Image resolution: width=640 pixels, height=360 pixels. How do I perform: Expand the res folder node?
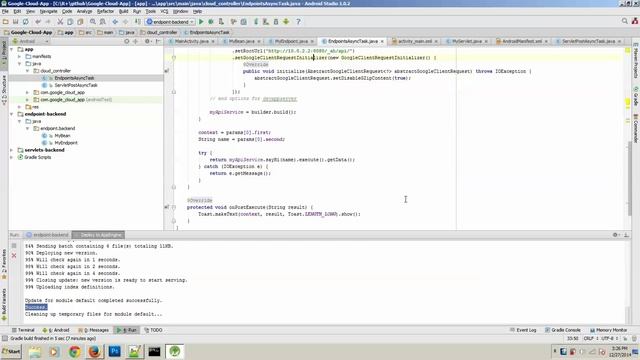click(x=19, y=107)
